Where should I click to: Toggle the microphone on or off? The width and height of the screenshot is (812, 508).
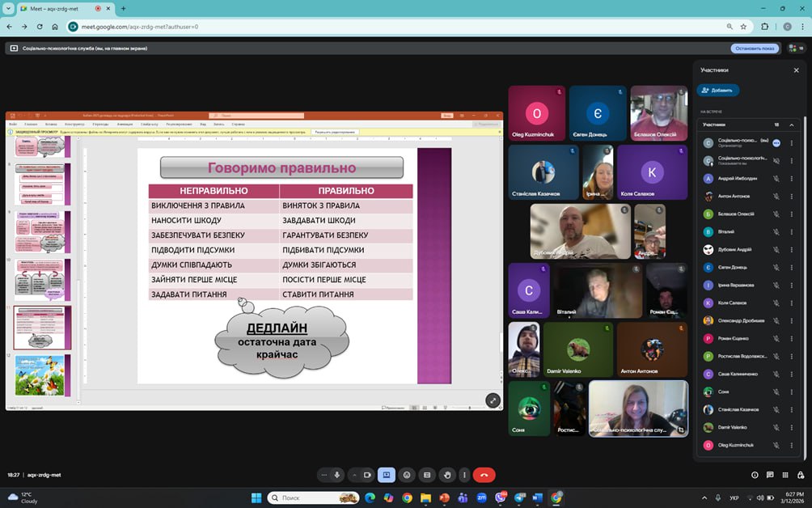[x=337, y=475]
